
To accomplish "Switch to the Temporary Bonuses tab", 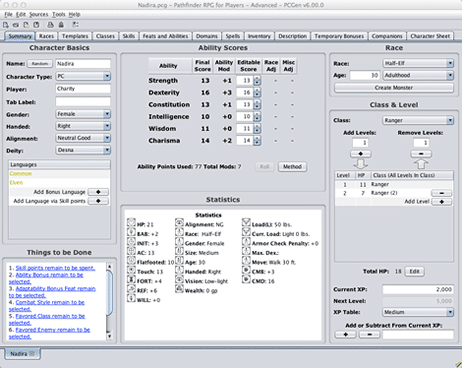I will click(339, 36).
